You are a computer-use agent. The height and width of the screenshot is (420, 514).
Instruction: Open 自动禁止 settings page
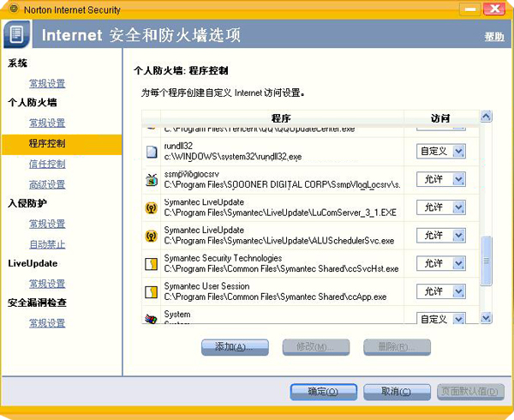click(x=47, y=244)
